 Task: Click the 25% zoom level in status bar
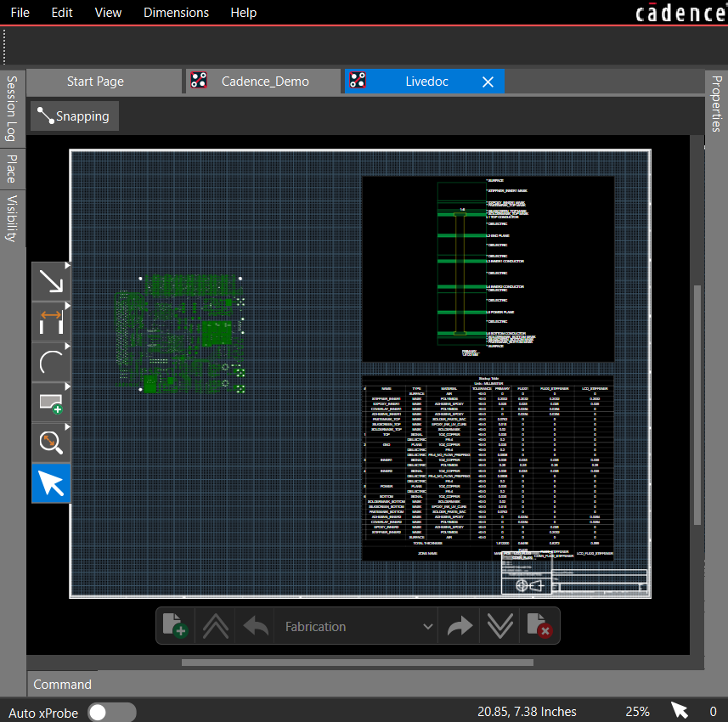point(637,711)
